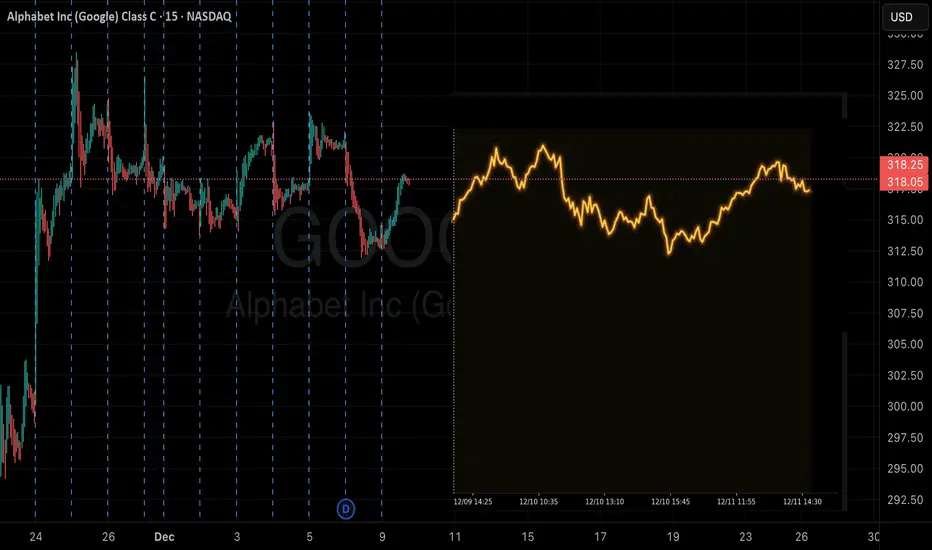Click the 305.00 price axis value
Viewport: 932px width, 550px height.
pos(905,344)
